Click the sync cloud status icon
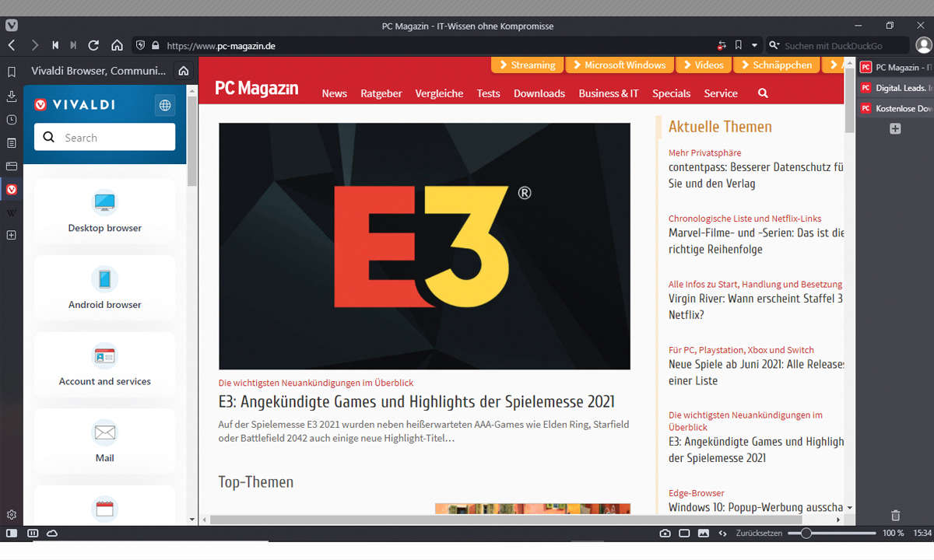934x560 pixels. (x=53, y=534)
